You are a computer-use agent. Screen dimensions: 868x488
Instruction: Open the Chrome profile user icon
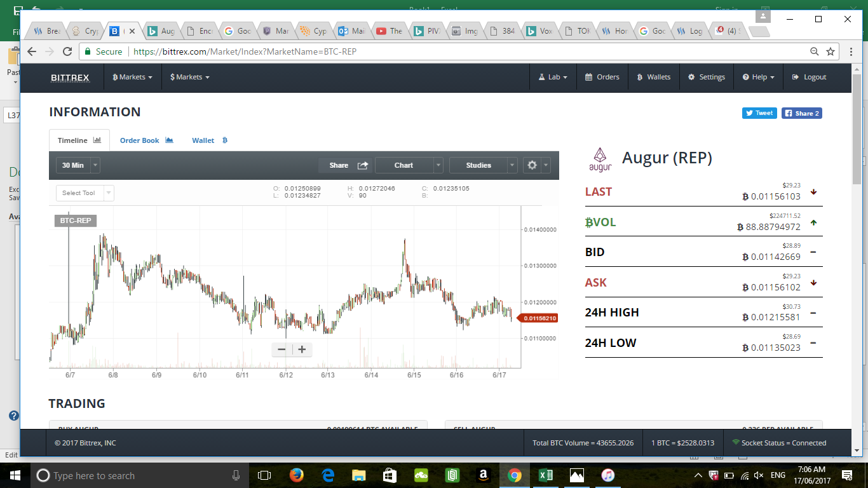coord(763,16)
